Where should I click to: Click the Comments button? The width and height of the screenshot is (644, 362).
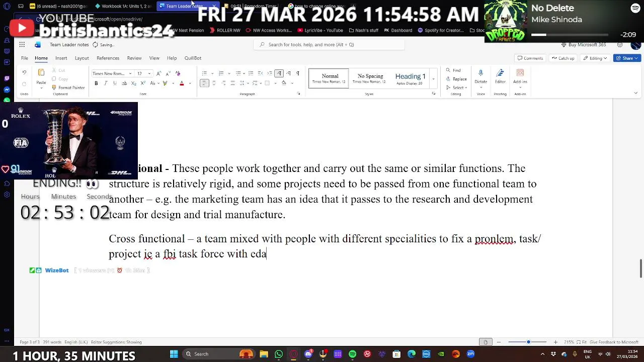(530, 58)
